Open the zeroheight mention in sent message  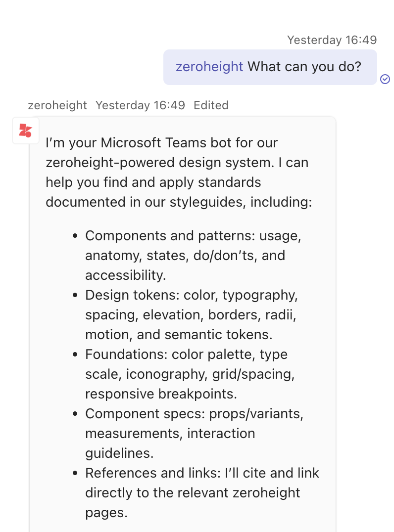209,66
